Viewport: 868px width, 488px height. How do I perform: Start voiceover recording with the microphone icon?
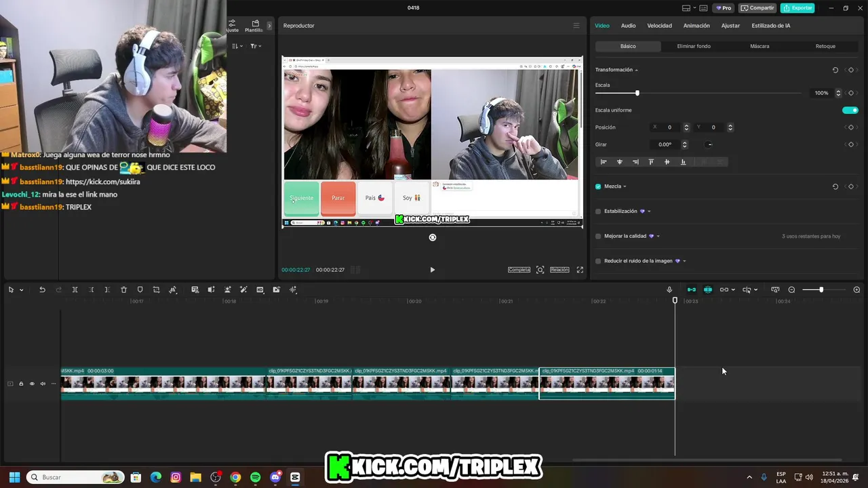coord(669,289)
